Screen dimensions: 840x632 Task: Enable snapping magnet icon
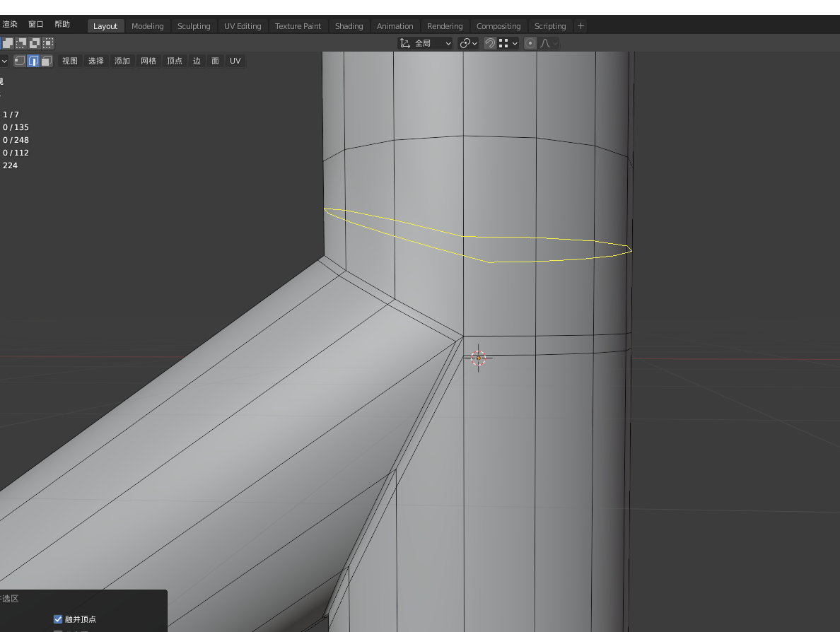click(490, 43)
